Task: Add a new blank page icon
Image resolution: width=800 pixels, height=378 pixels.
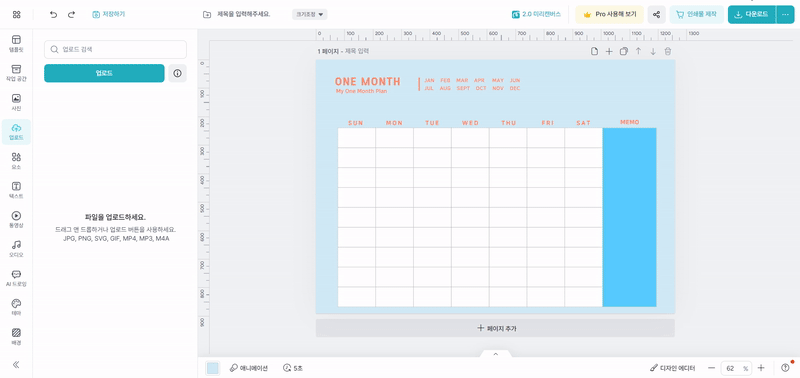Action: (594, 51)
